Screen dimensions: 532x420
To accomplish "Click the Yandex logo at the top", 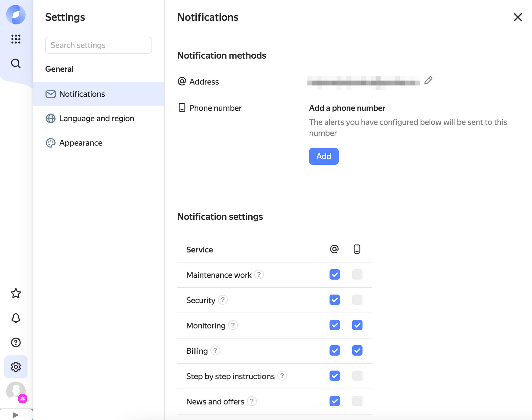I will (x=16, y=15).
